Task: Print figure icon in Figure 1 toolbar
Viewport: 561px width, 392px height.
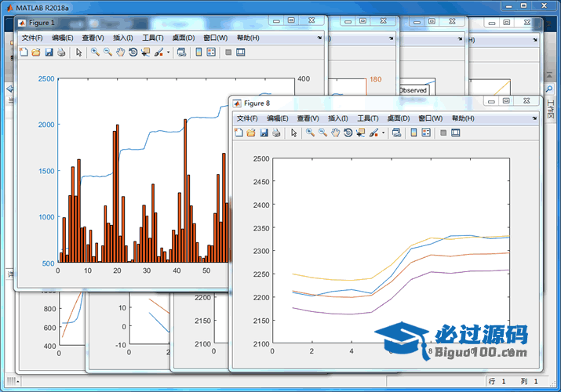Action: point(61,53)
